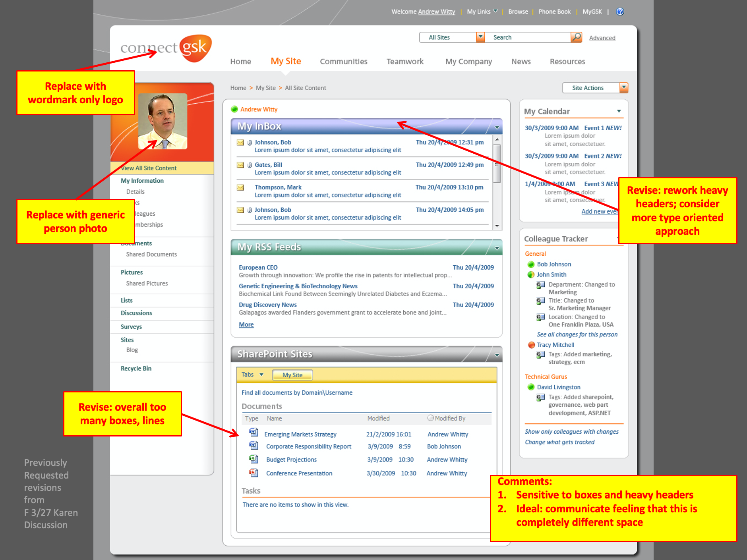Click the Advanced search link
The height and width of the screenshot is (560, 747).
click(x=602, y=38)
